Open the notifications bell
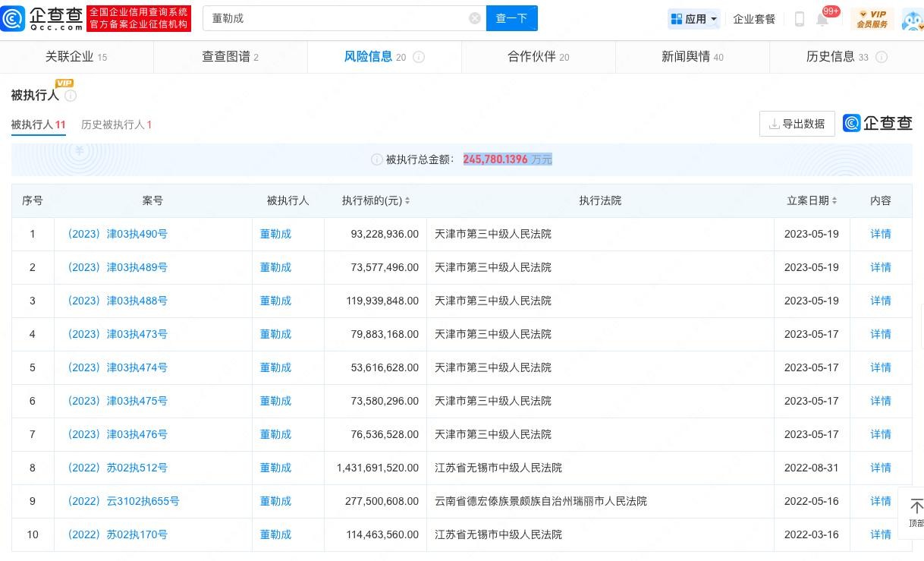Image resolution: width=924 pixels, height=561 pixels. tap(822, 20)
